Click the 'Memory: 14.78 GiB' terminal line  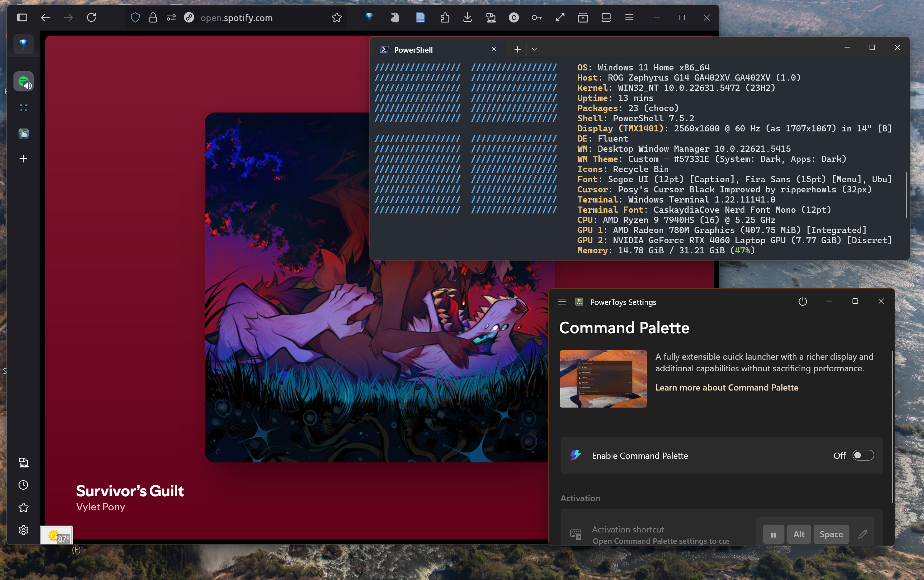click(666, 250)
